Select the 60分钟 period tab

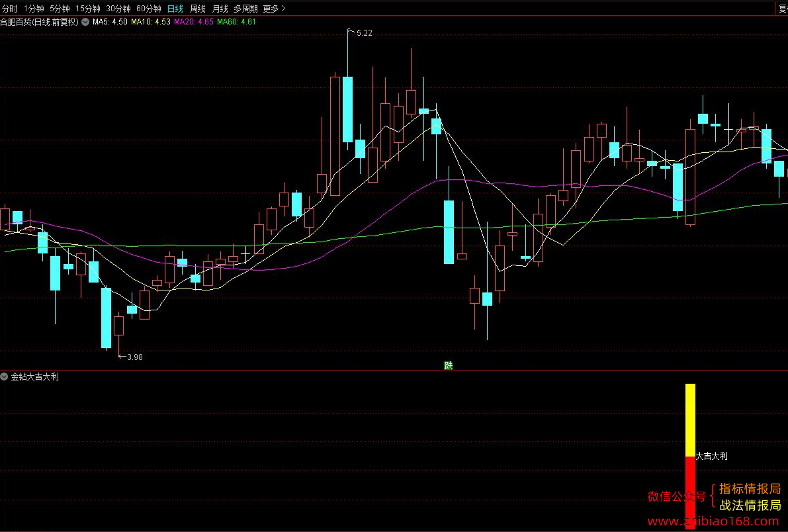coord(149,9)
